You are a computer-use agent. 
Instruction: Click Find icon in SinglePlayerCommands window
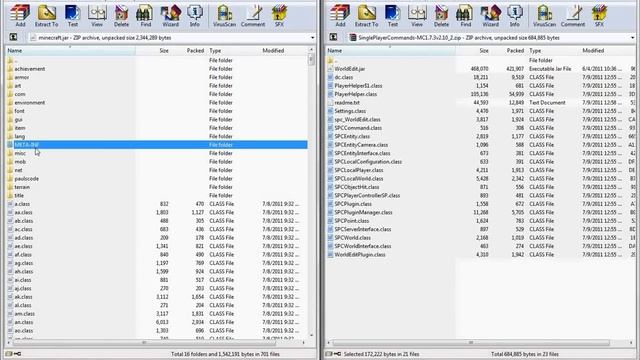pyautogui.click(x=465, y=16)
